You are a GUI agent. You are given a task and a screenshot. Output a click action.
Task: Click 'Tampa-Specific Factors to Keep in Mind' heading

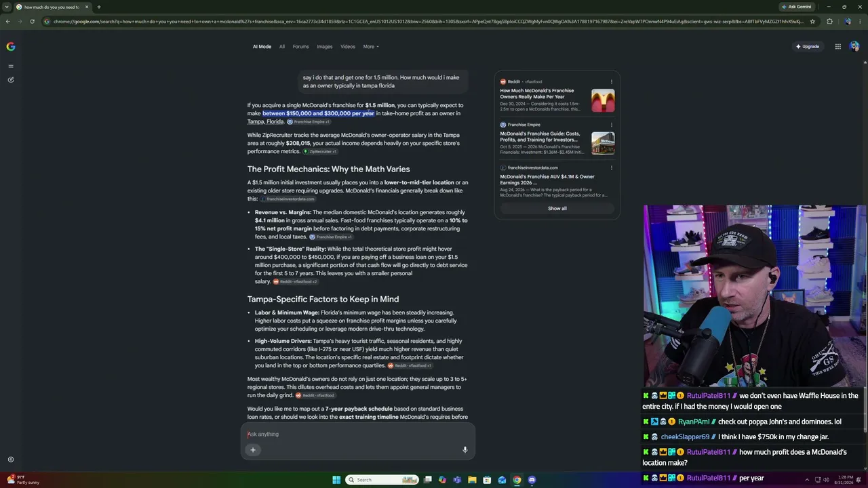(323, 300)
